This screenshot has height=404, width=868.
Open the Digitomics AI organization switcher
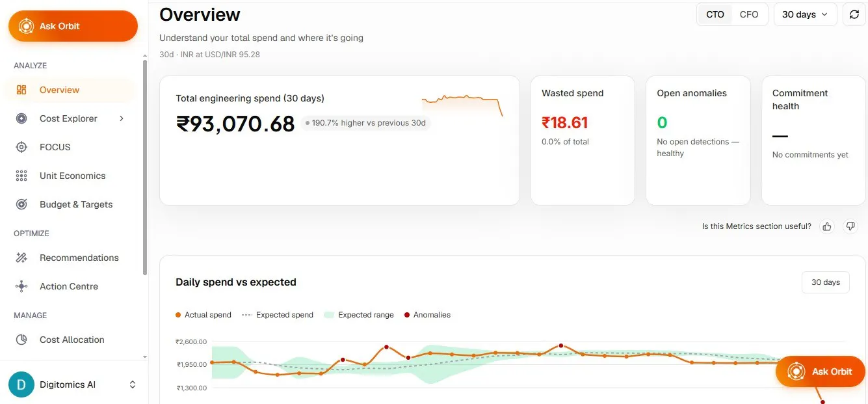(x=73, y=384)
